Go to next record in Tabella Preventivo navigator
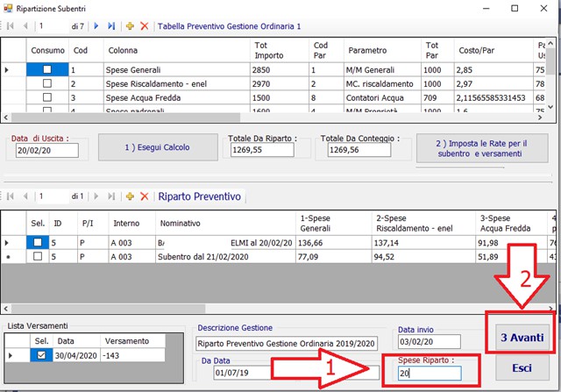Image resolution: width=561 pixels, height=392 pixels. tap(96, 26)
